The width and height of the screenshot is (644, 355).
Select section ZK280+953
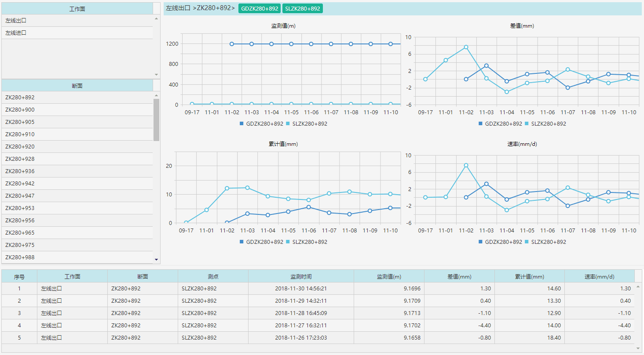pyautogui.click(x=77, y=208)
